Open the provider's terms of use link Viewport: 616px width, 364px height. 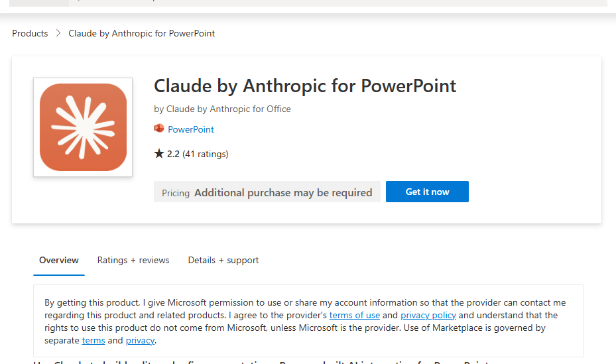point(354,315)
